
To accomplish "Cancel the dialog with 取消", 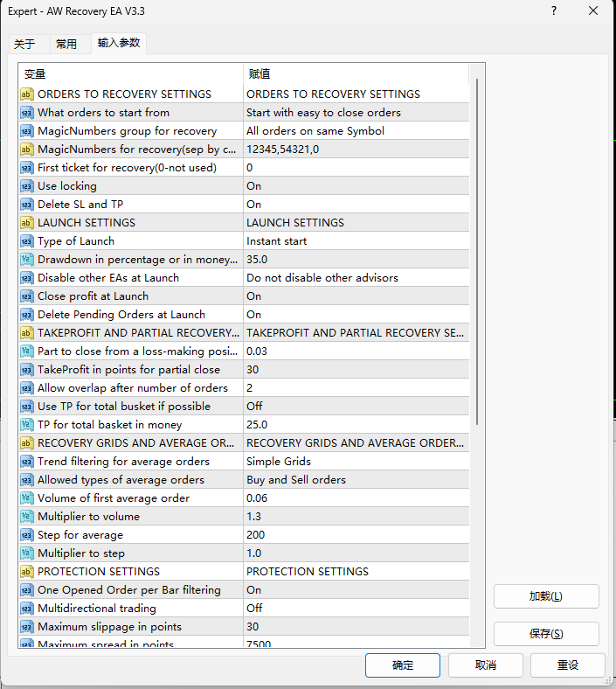I will [486, 665].
